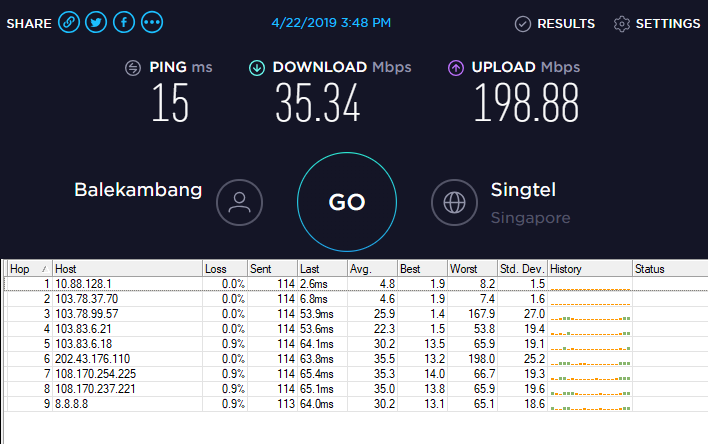Click the ping icon
708x444 pixels.
tap(133, 68)
